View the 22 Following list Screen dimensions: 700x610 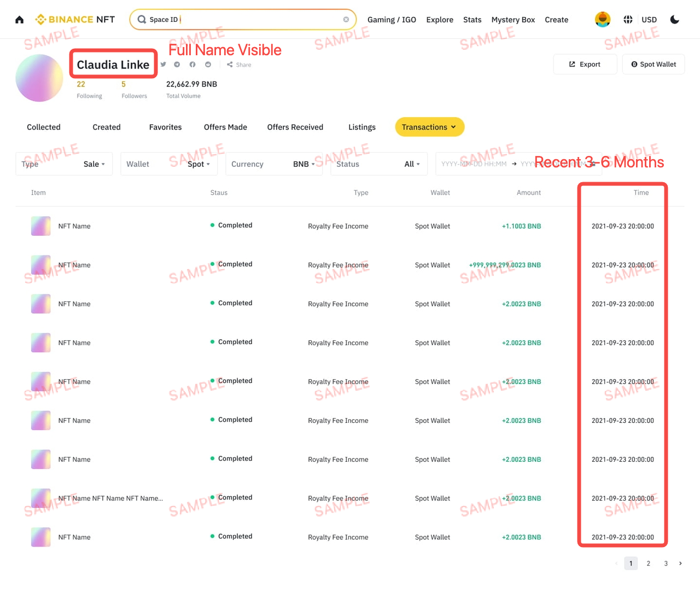89,90
